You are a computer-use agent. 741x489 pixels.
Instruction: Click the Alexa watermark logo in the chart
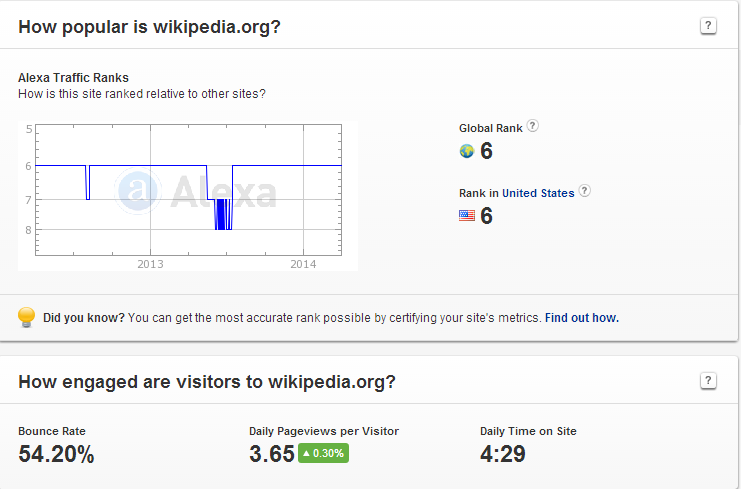click(195, 192)
